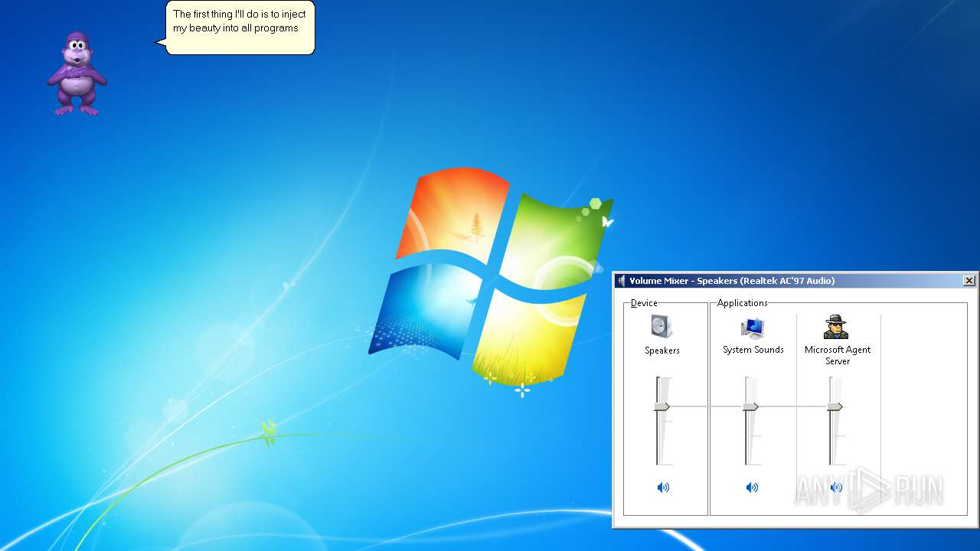This screenshot has height=551, width=980.
Task: Click the 'Speakers' label text
Action: click(x=662, y=350)
